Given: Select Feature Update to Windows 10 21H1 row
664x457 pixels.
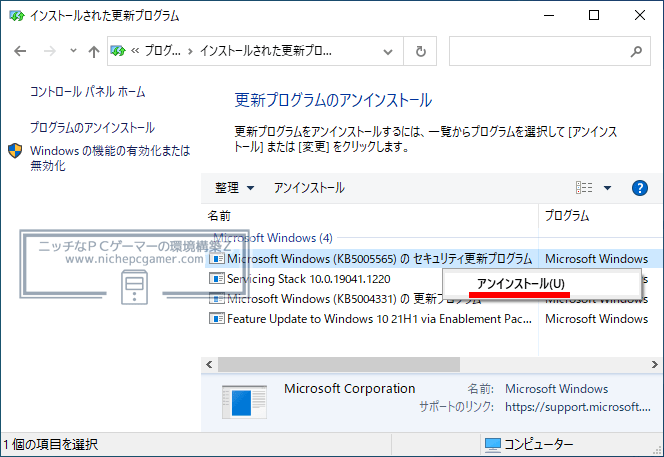Looking at the screenshot, I should [434, 319].
